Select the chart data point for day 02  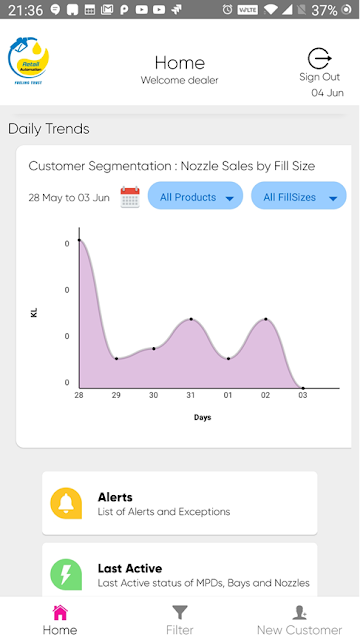(x=266, y=319)
